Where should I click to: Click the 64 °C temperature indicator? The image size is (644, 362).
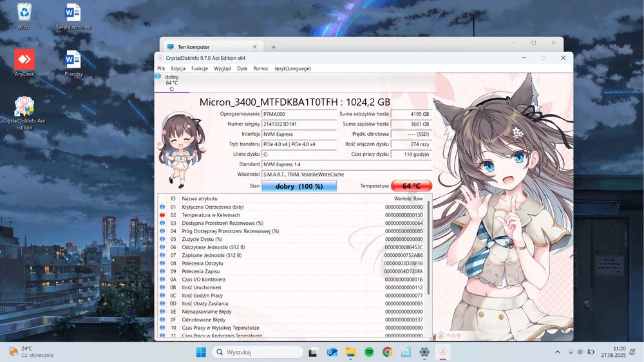pos(412,186)
